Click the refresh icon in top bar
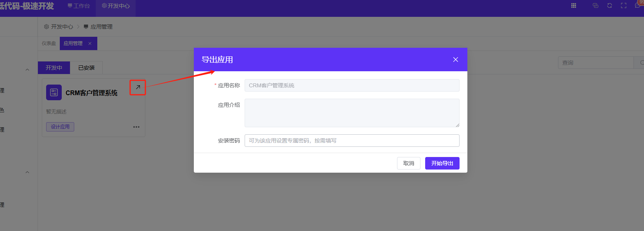The image size is (644, 231). [x=610, y=5]
